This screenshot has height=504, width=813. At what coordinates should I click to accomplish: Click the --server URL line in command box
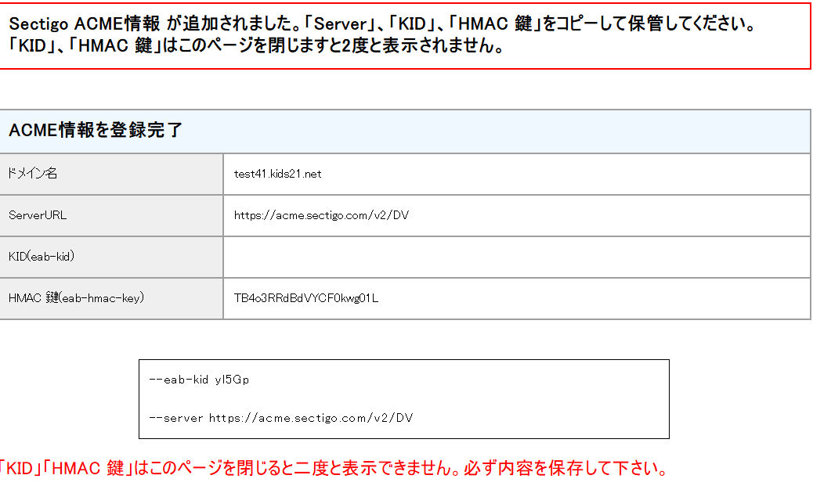280,418
